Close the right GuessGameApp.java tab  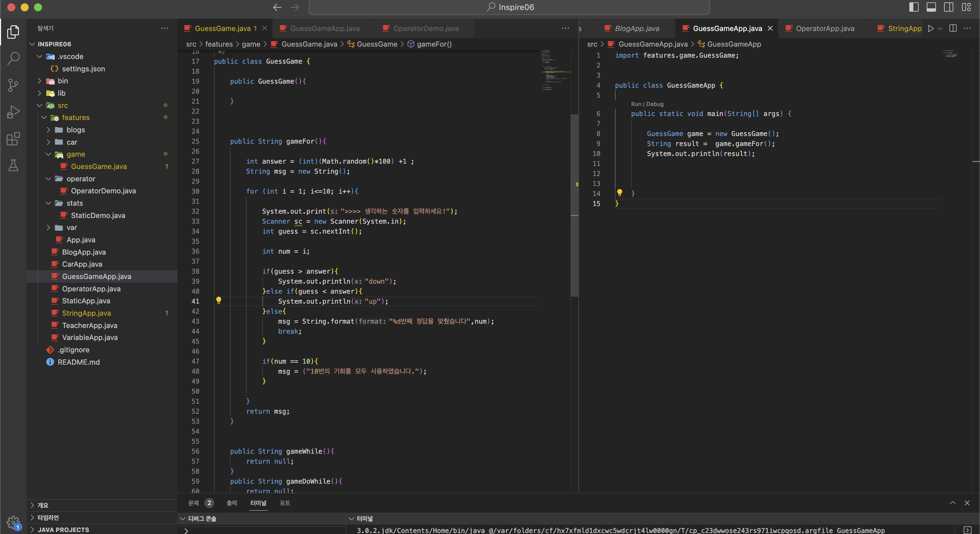point(770,28)
